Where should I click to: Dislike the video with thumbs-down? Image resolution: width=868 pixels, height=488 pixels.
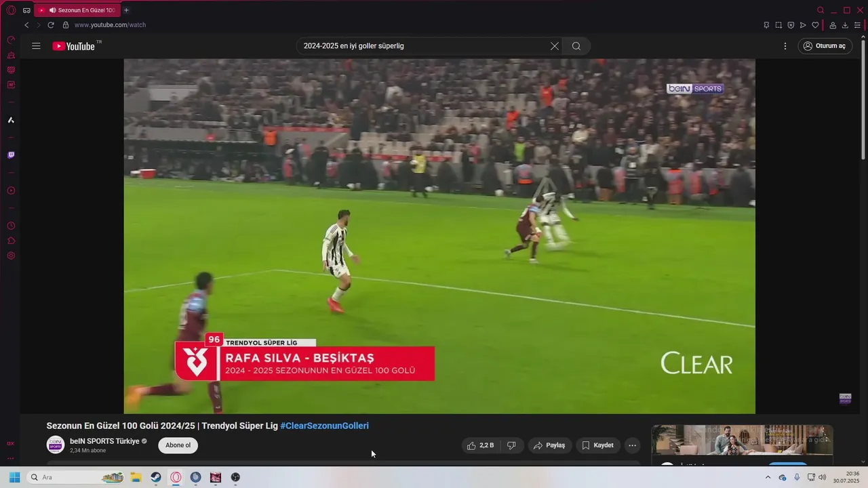pyautogui.click(x=512, y=445)
